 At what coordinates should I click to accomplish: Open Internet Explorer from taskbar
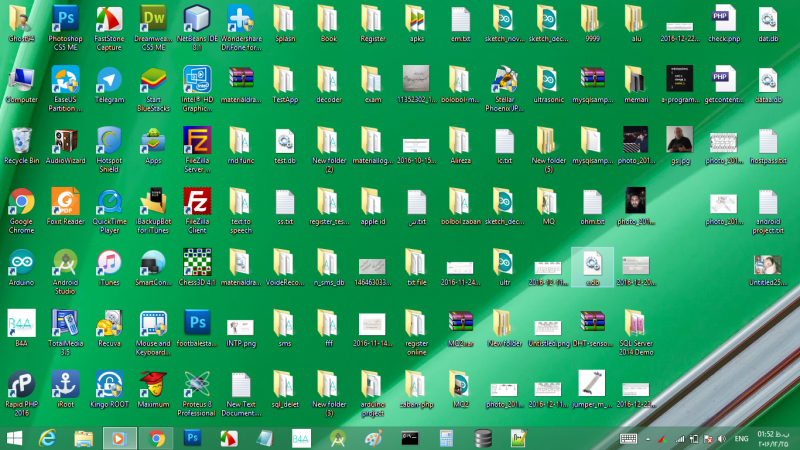47,438
